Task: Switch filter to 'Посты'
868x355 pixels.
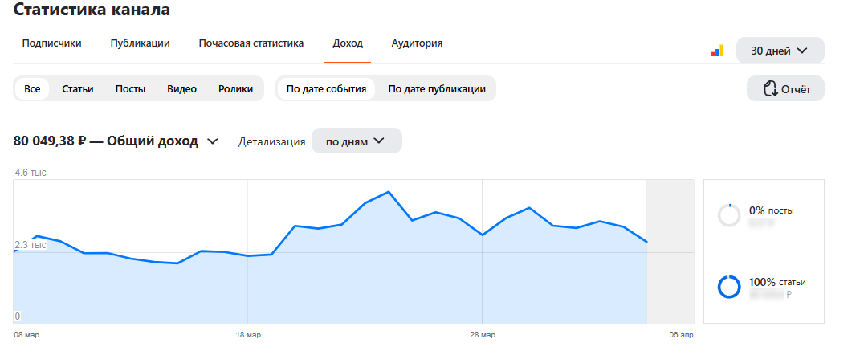Action: (x=130, y=88)
